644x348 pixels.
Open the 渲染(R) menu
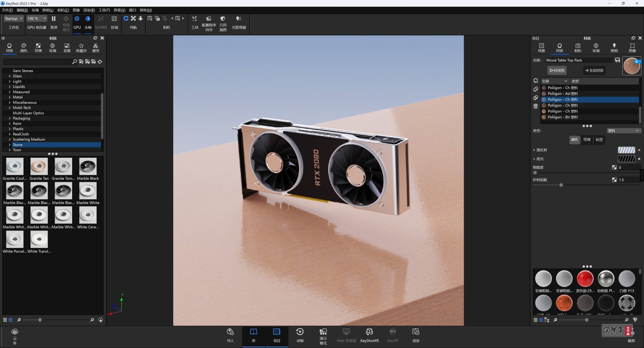(x=89, y=10)
